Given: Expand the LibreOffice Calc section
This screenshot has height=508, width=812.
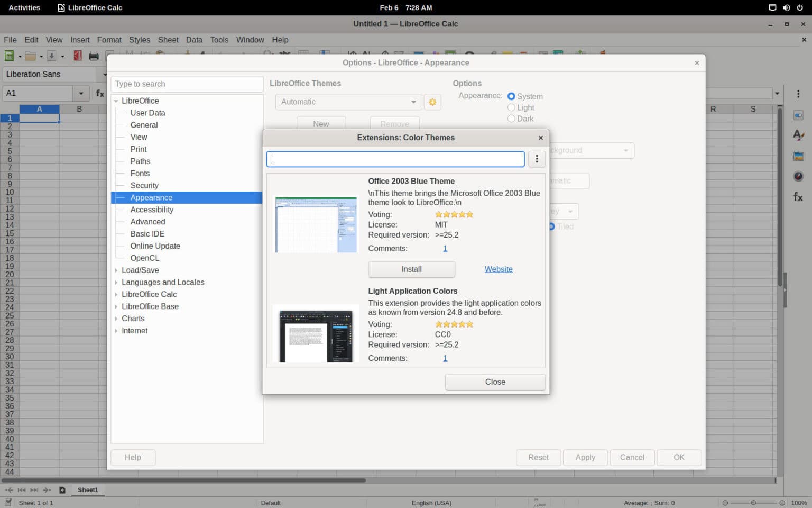Looking at the screenshot, I should [x=116, y=294].
